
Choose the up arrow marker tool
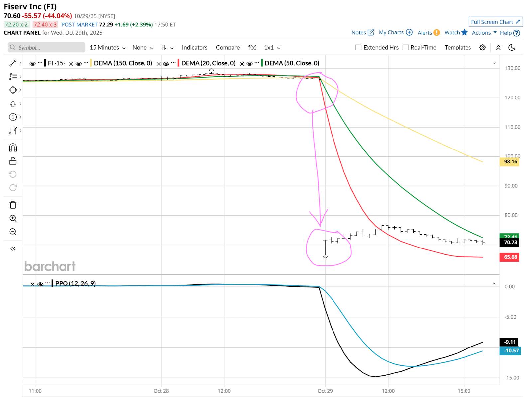tap(13, 104)
